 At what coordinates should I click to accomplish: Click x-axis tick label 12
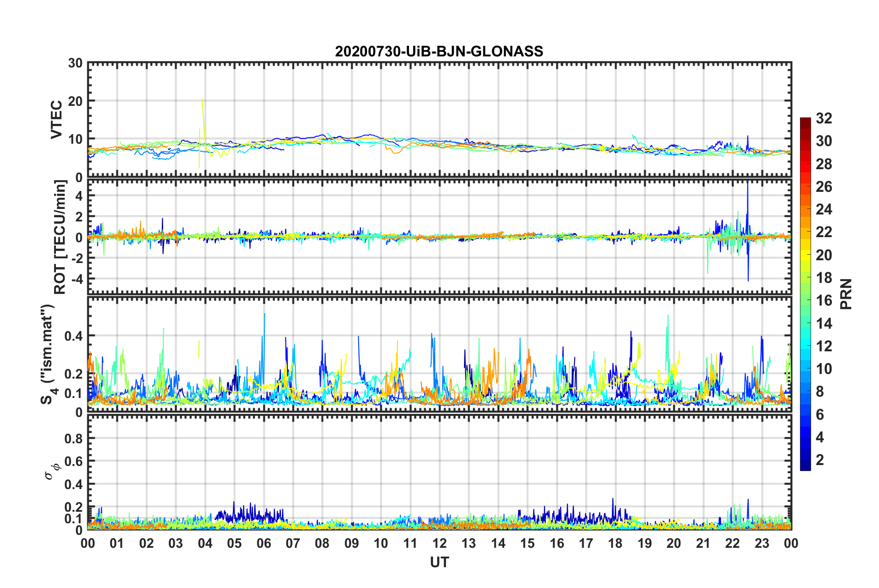point(439,543)
